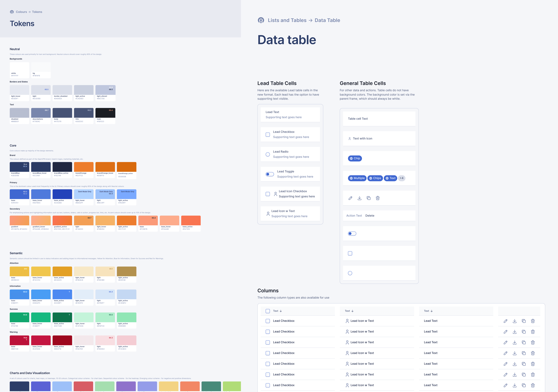
Task: Click the person icon next to Text with Icon
Action: click(349, 139)
